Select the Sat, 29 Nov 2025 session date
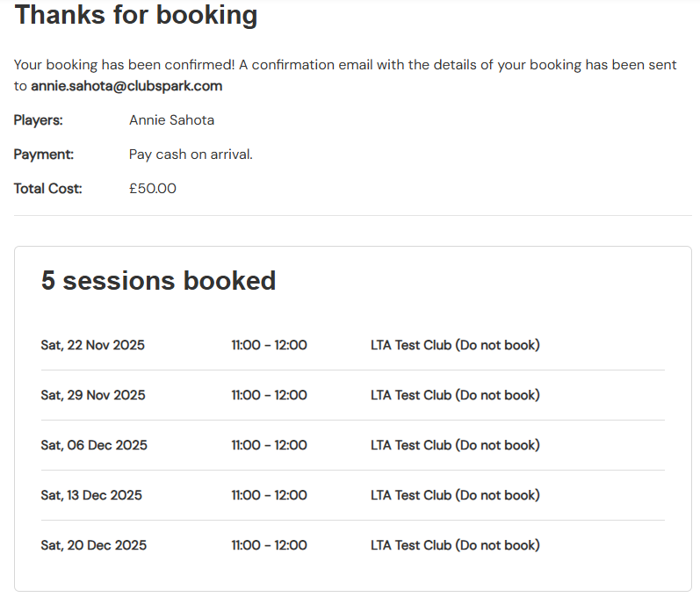The width and height of the screenshot is (700, 597). [93, 395]
